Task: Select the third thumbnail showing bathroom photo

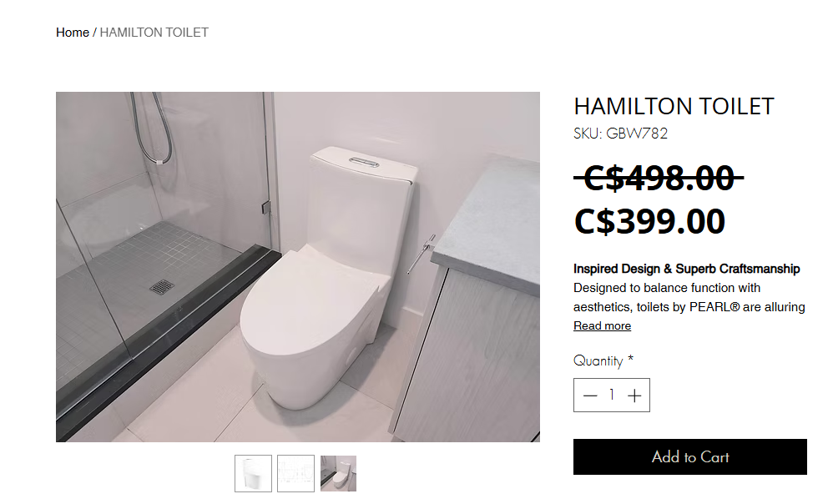Action: (338, 473)
